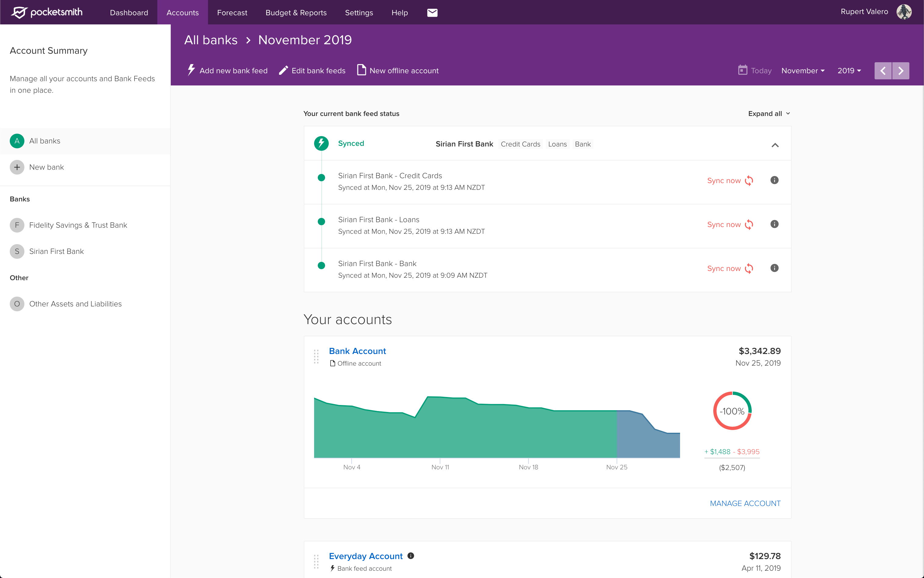Click the info icon beside Everyday Account
This screenshot has height=578, width=924.
tap(411, 555)
